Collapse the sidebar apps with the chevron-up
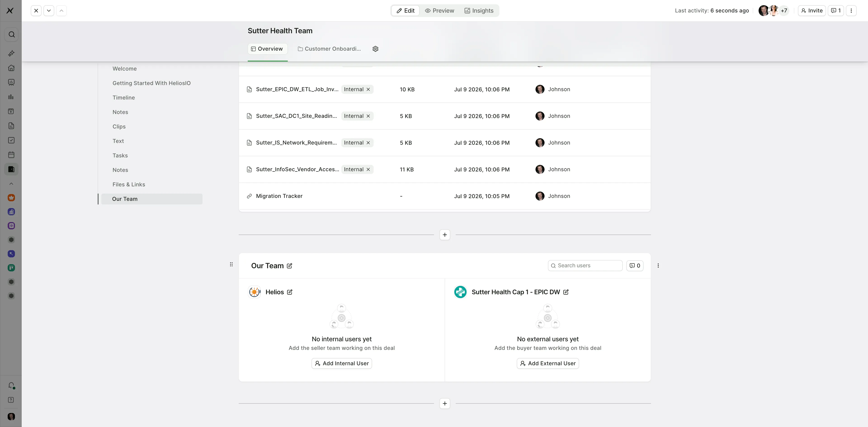Image resolution: width=868 pixels, height=427 pixels. pos(12,184)
